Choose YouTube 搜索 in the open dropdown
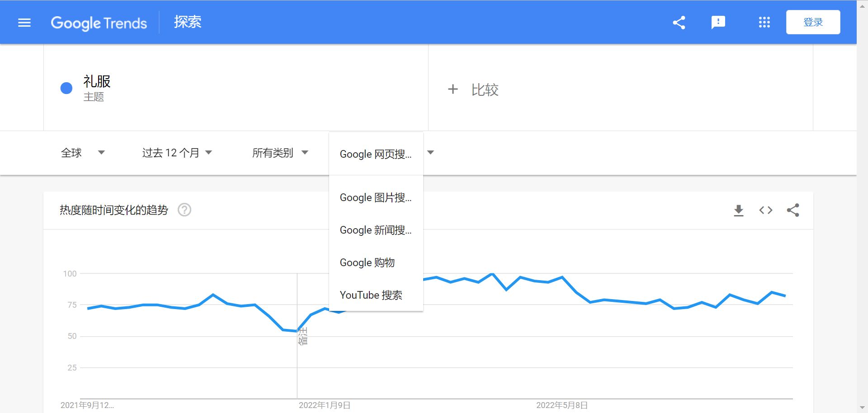 [x=372, y=295]
